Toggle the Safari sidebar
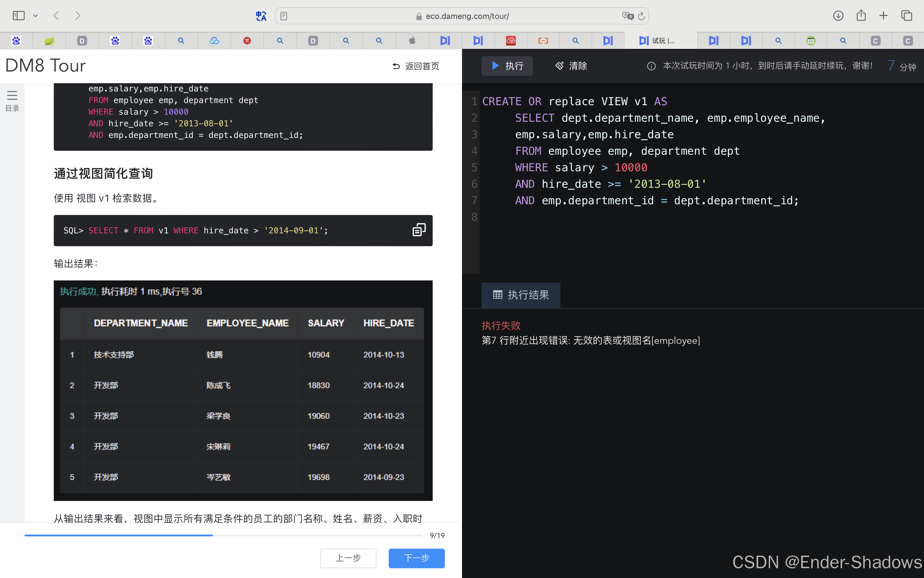The width and height of the screenshot is (924, 578). point(18,16)
